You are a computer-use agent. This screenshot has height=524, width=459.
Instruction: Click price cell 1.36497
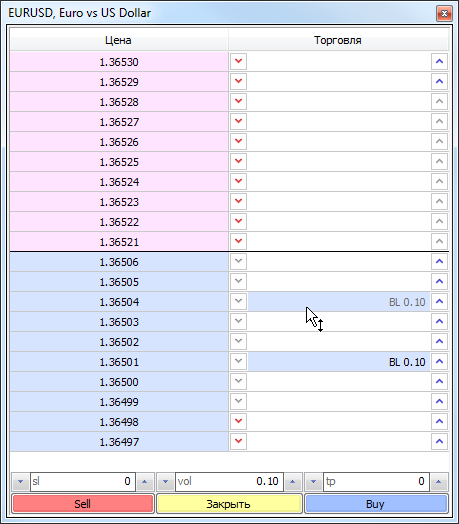pos(119,441)
